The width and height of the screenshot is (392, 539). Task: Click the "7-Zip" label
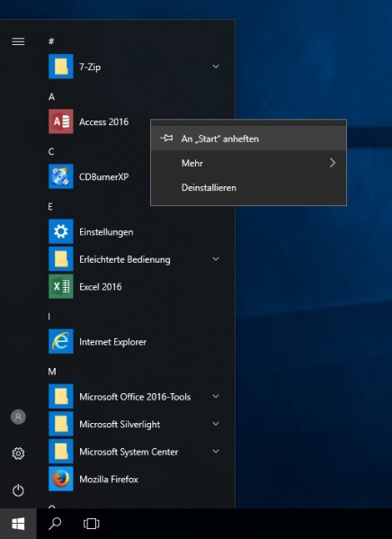pyautogui.click(x=90, y=67)
